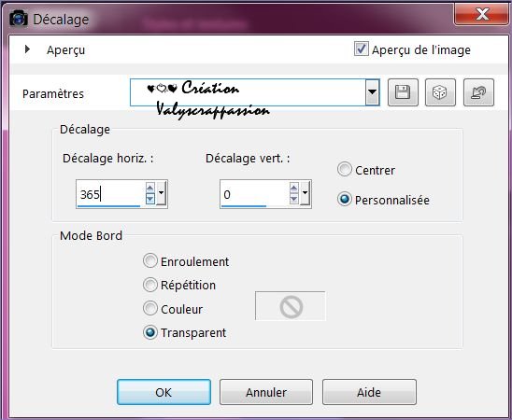512x420 pixels.
Task: Select the Enroulement edge mode
Action: (149, 261)
